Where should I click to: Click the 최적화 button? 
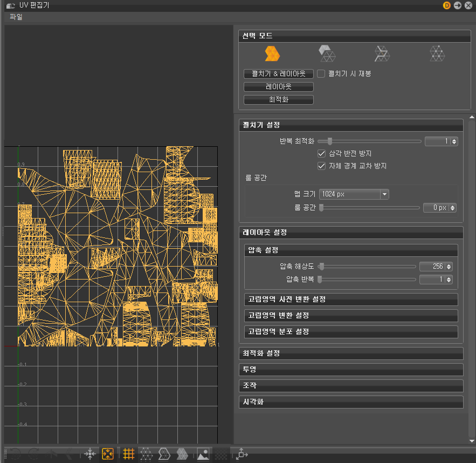click(278, 100)
